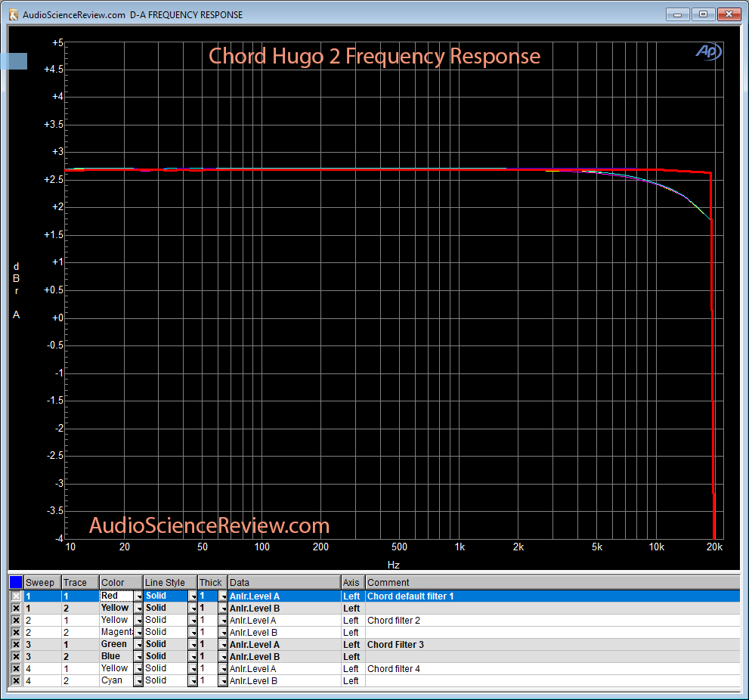The width and height of the screenshot is (749, 700).
Task: Click the application icon in the title bar
Action: tap(14, 15)
